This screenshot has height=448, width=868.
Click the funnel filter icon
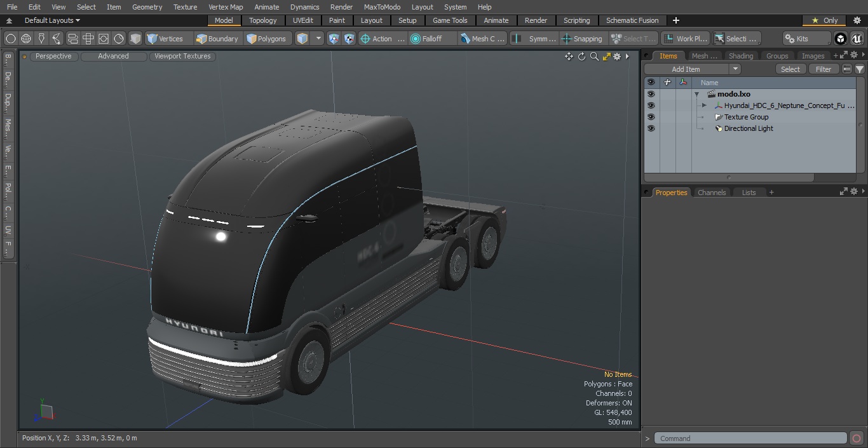pyautogui.click(x=859, y=69)
